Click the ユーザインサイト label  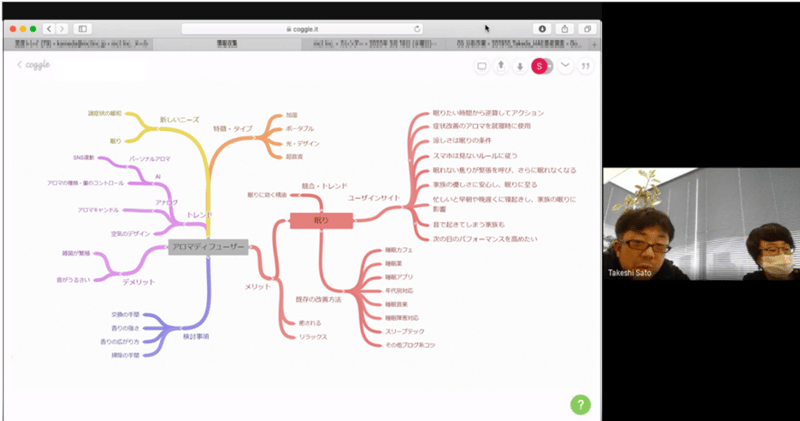click(x=374, y=198)
